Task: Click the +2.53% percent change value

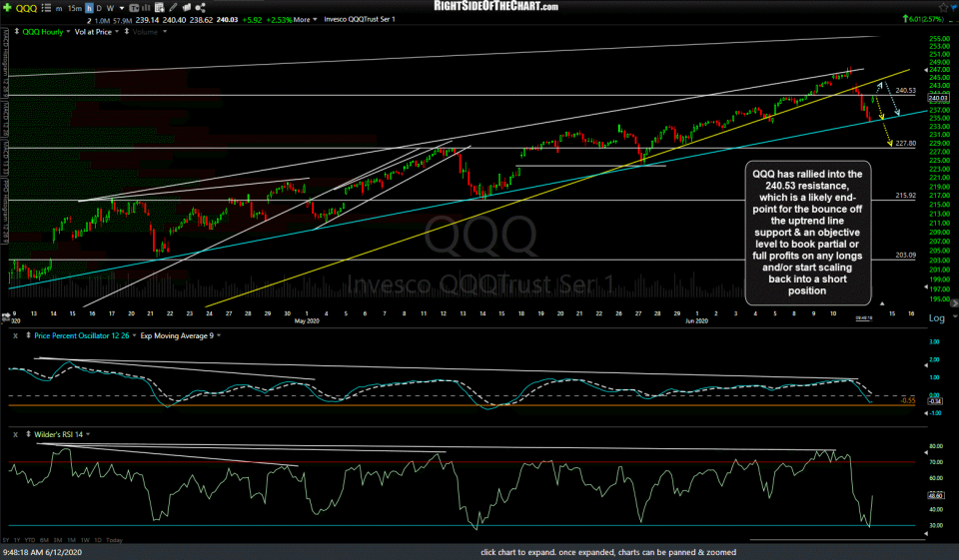Action: click(x=279, y=20)
